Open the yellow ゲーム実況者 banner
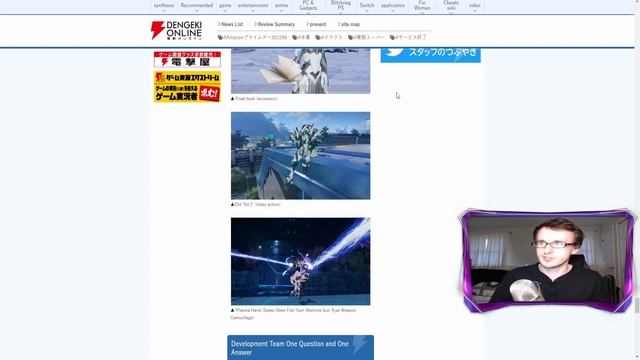The image size is (640, 360). pos(187,87)
